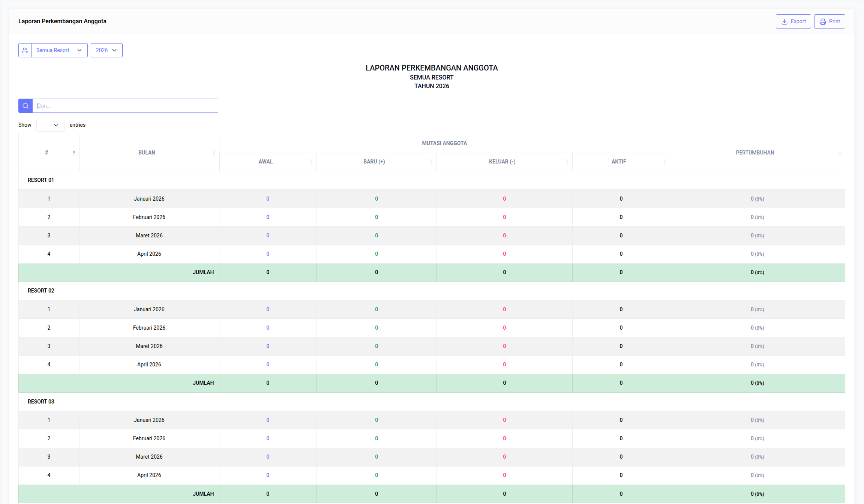Sort by the BARU (+) column arrows
The image size is (864, 504).
tap(431, 162)
